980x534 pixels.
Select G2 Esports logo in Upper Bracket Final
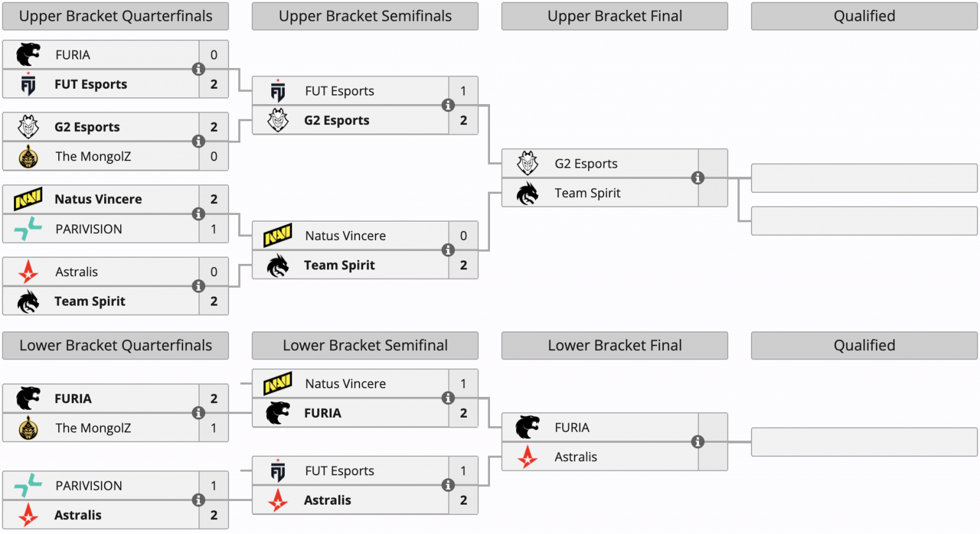[x=527, y=164]
